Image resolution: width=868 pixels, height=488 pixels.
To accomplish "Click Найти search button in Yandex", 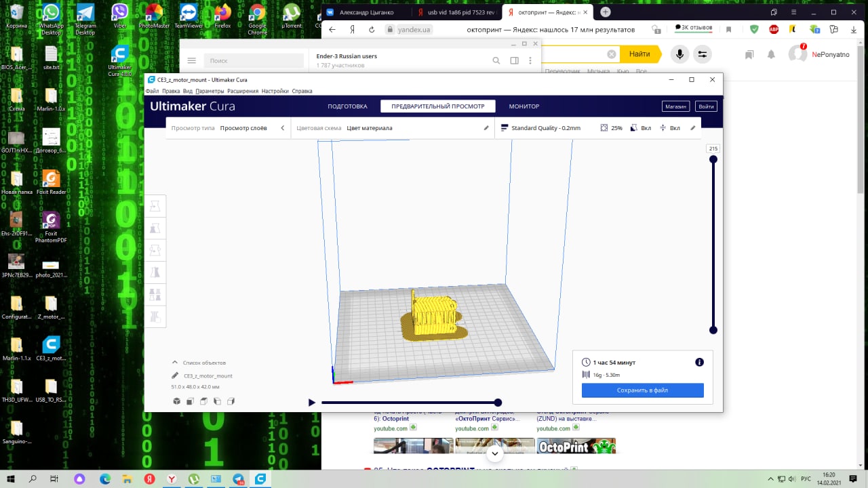I will (639, 54).
